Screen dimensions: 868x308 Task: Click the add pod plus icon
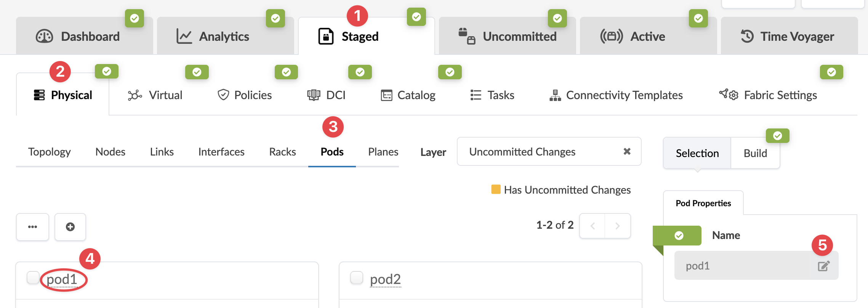[70, 227]
